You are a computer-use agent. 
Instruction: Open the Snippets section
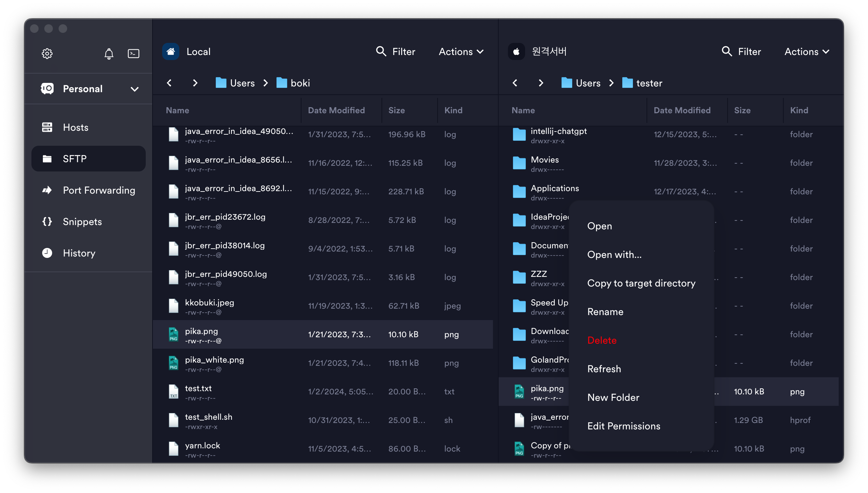(82, 221)
